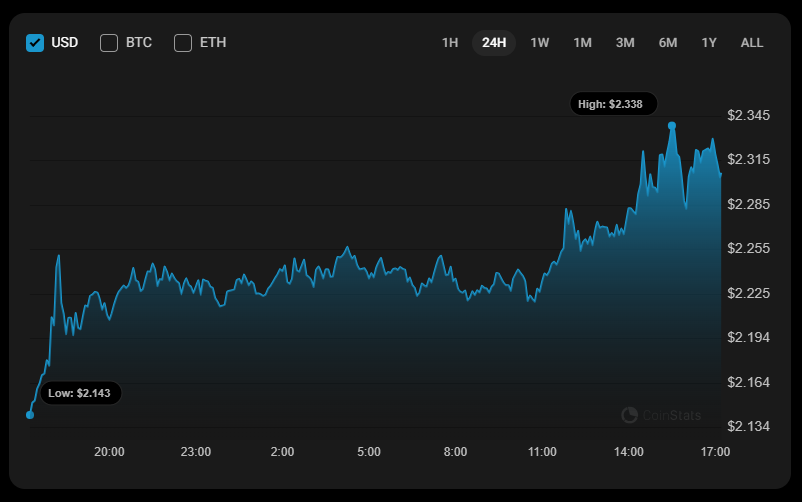The height and width of the screenshot is (502, 802).
Task: Switch chart to 1W range
Action: point(540,43)
